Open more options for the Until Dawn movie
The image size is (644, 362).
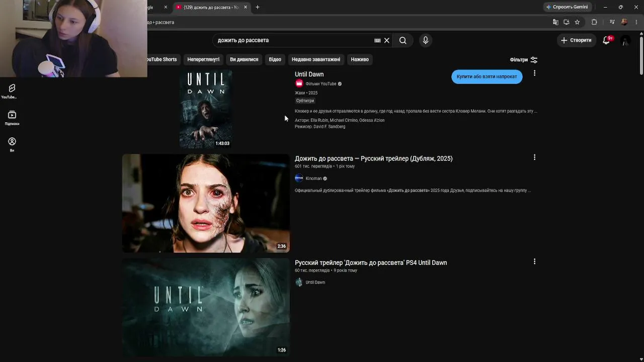pyautogui.click(x=534, y=73)
